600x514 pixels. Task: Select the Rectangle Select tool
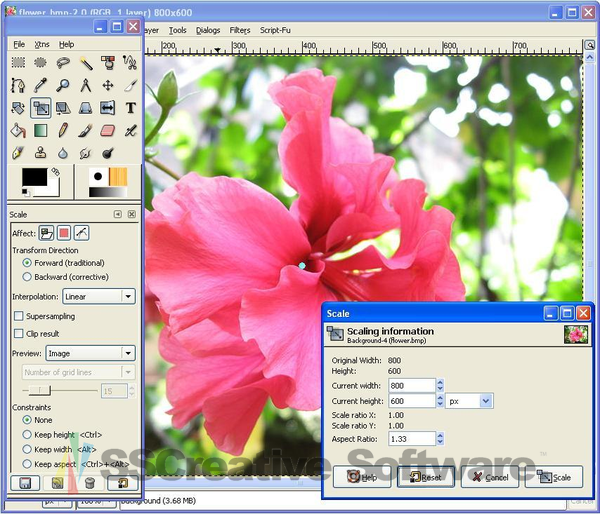tap(18, 62)
